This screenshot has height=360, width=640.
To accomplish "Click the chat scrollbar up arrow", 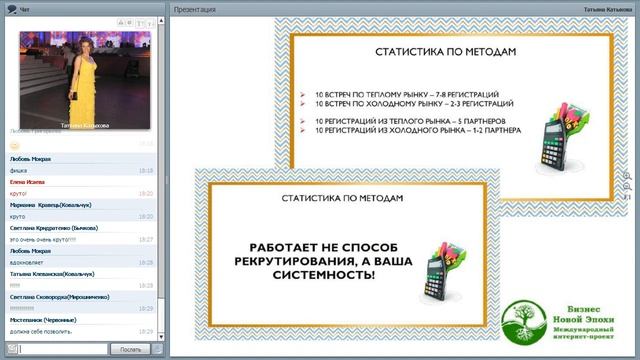I will 161,20.
